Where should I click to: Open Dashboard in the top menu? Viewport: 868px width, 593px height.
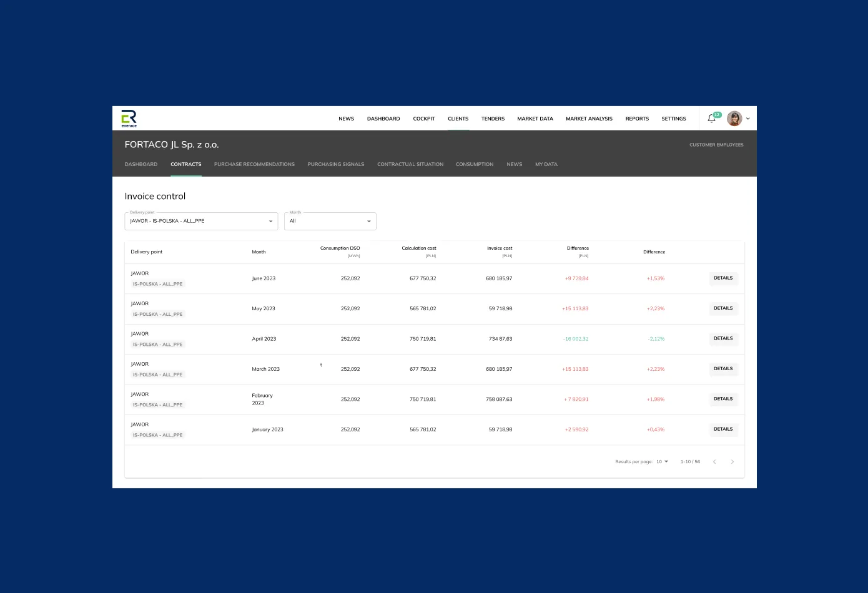click(383, 119)
